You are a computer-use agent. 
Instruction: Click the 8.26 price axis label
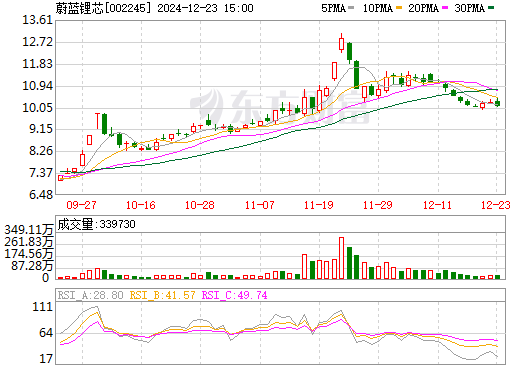click(41, 151)
